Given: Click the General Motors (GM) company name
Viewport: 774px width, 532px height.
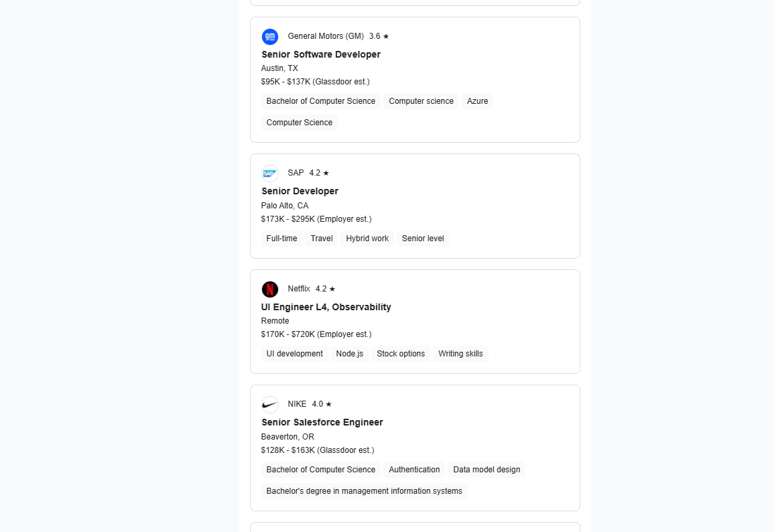Looking at the screenshot, I should (x=326, y=36).
